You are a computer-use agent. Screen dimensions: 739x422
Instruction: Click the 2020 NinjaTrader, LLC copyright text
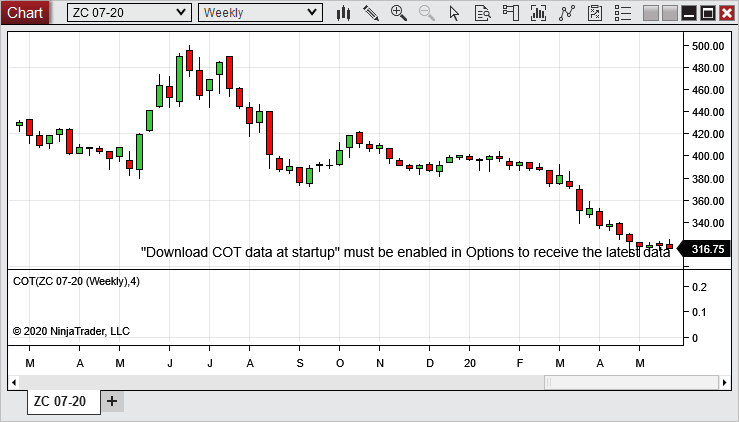click(x=71, y=331)
